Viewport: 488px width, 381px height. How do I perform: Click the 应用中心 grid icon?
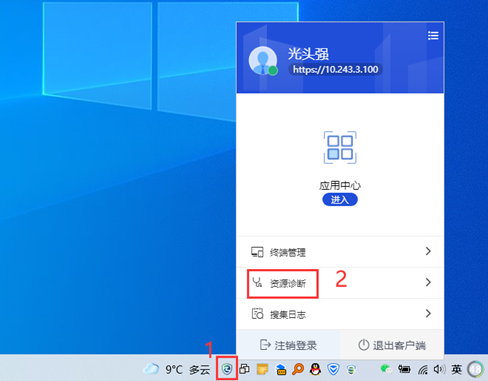340,147
